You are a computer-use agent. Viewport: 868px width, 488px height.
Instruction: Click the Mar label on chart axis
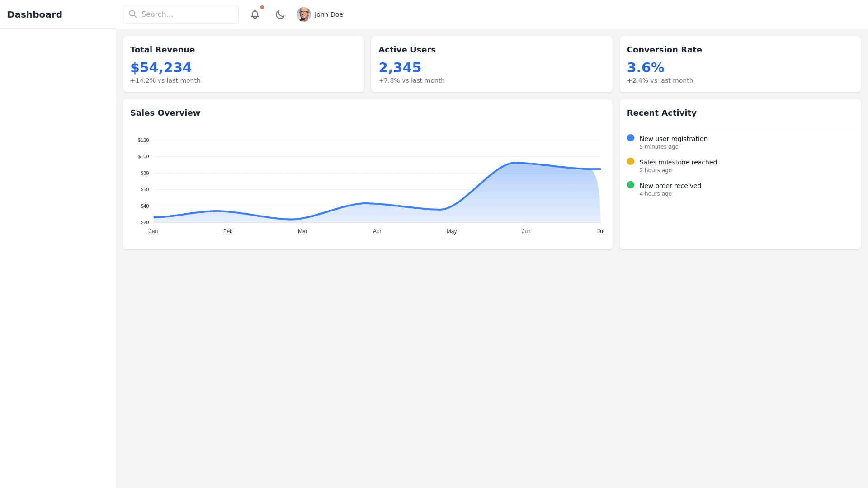point(302,231)
